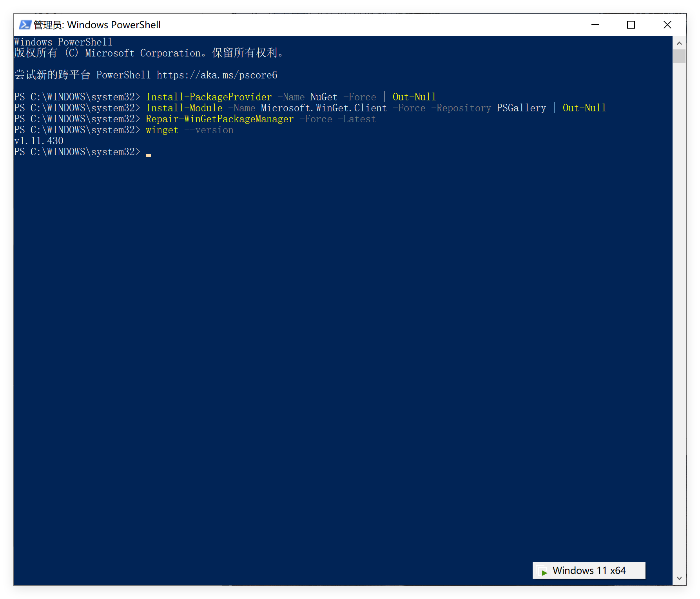Click the PowerShell icon in the title bar

tap(25, 24)
